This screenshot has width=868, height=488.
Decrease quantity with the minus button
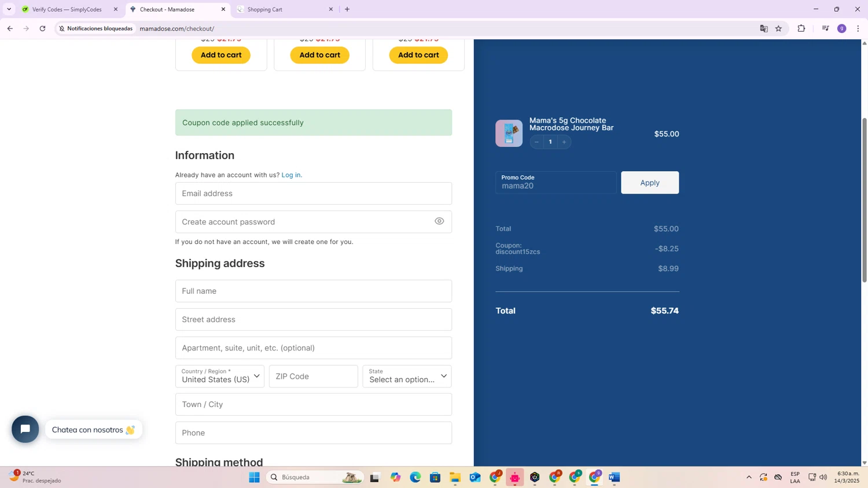536,142
